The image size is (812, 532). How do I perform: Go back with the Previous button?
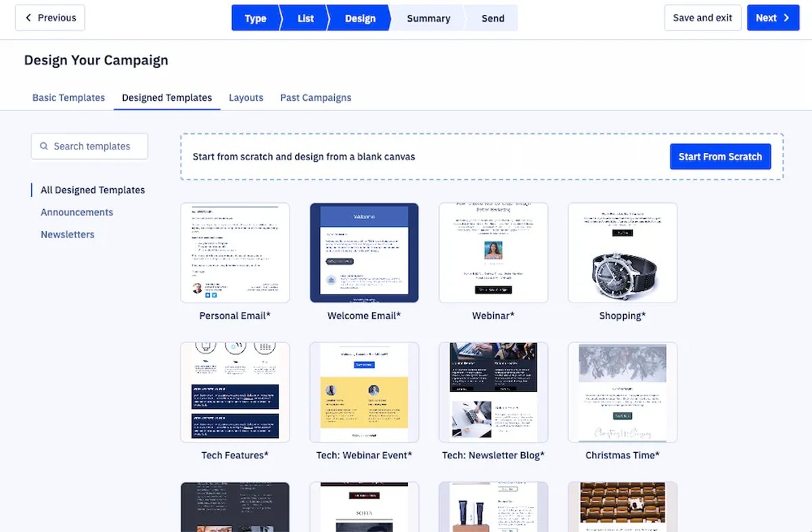pos(50,18)
